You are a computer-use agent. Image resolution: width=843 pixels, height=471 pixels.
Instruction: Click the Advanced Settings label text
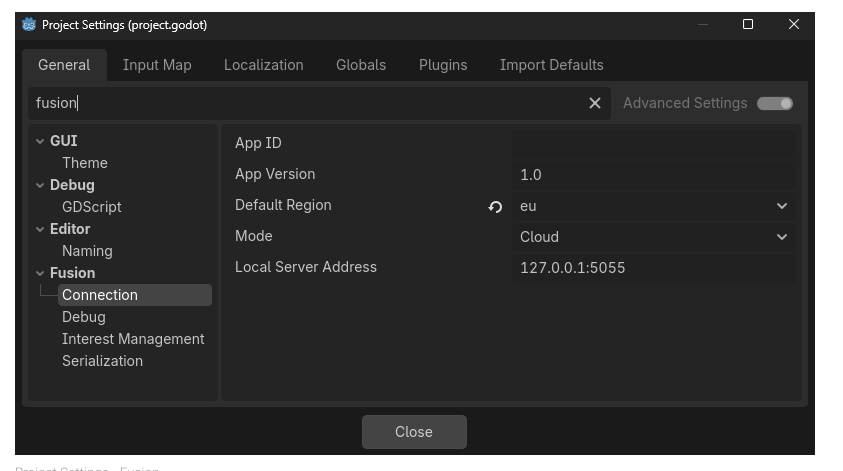tap(685, 103)
